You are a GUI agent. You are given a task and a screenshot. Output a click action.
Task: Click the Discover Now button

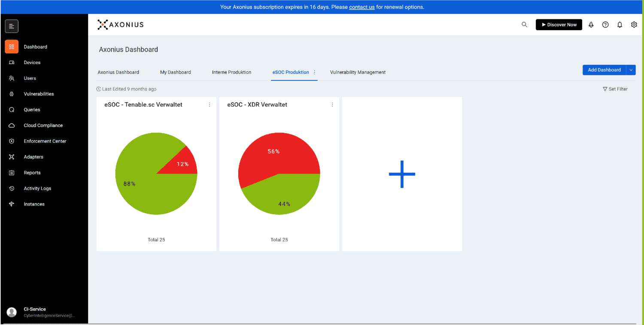(559, 25)
